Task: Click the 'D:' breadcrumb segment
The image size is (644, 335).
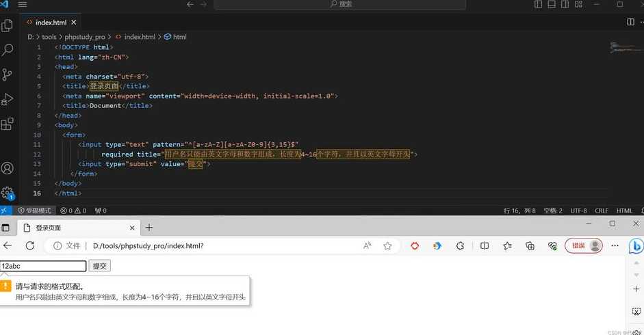Action: pos(31,37)
